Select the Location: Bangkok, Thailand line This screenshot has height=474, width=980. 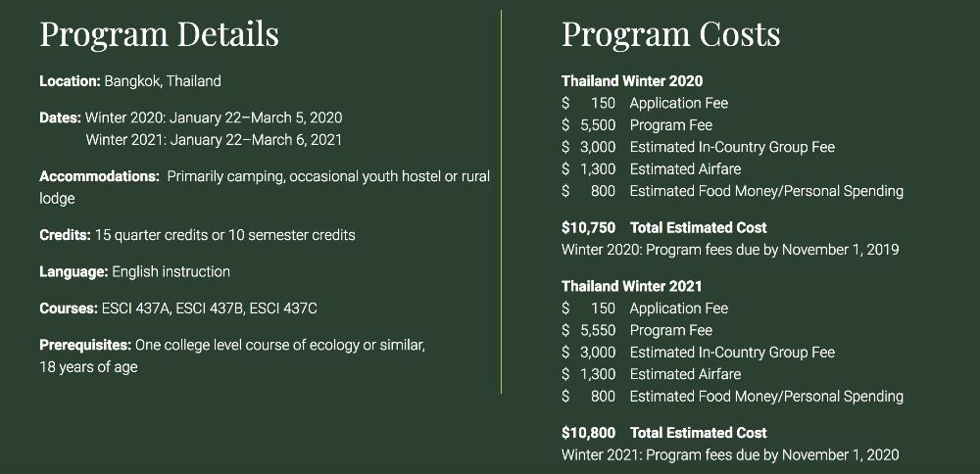[130, 81]
